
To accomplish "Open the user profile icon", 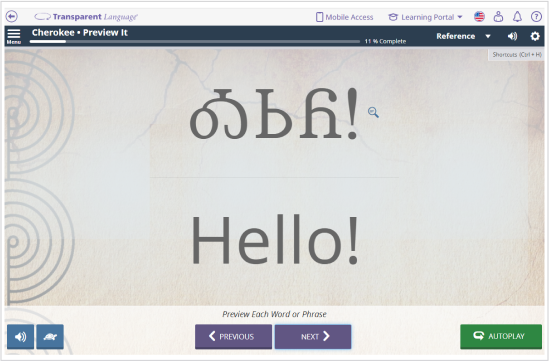I will (x=498, y=16).
